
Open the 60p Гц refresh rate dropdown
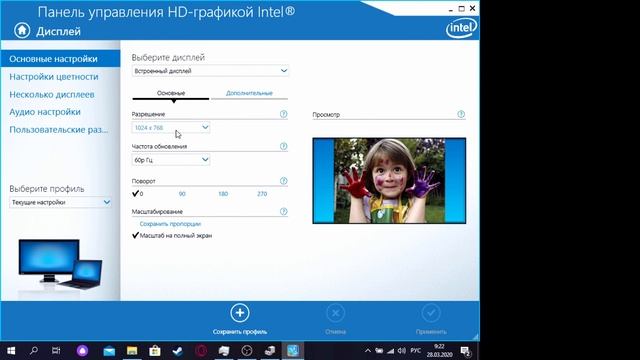tap(171, 160)
